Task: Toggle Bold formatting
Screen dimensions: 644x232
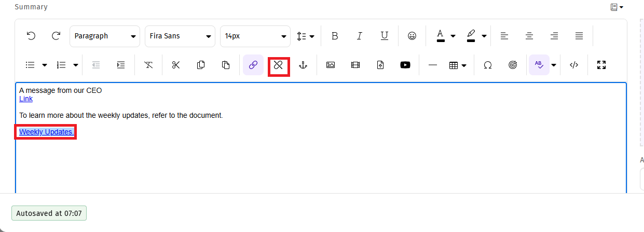Action: [x=335, y=36]
